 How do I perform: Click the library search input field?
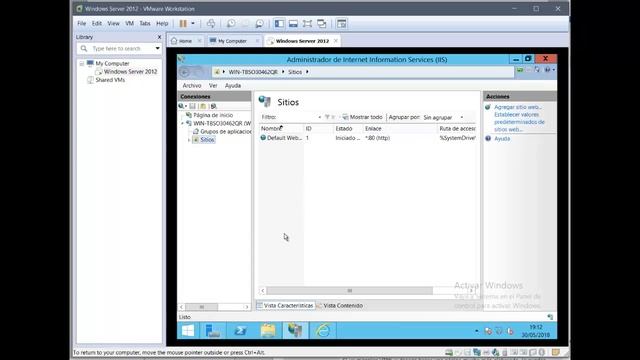point(119,49)
